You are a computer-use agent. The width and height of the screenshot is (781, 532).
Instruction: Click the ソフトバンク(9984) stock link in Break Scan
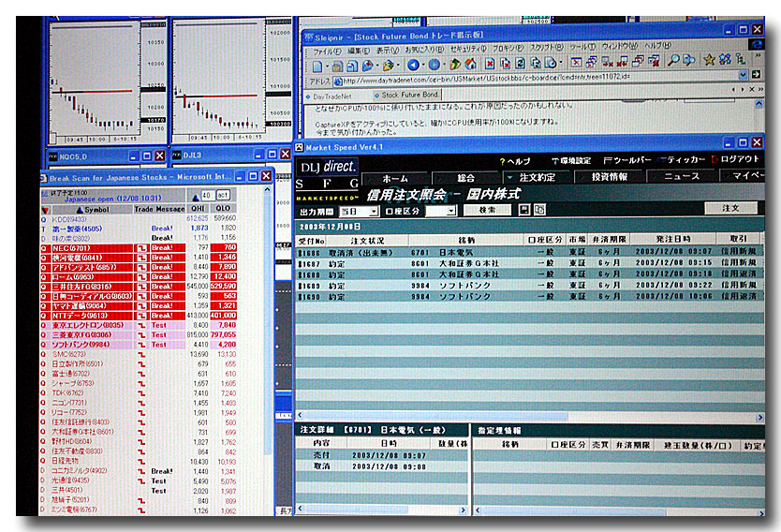81,345
